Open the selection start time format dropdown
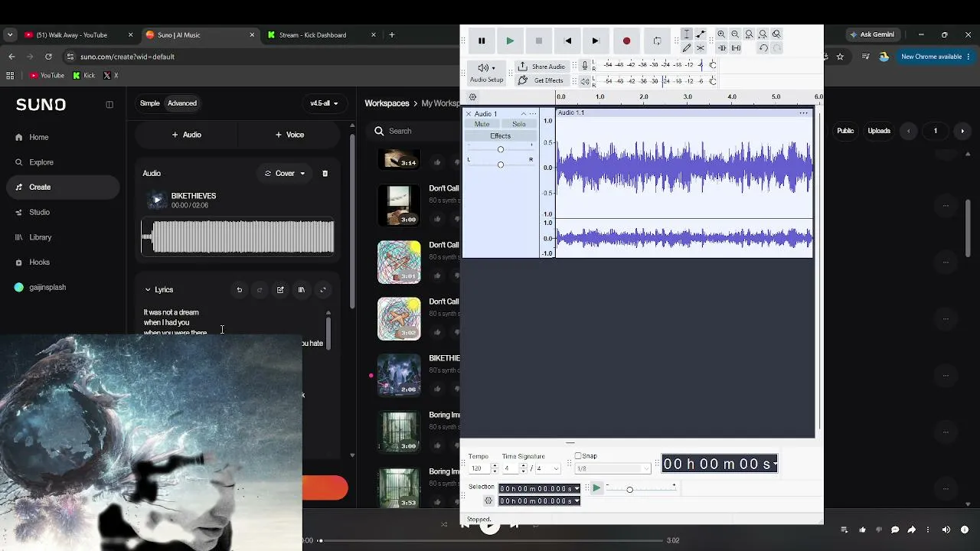Image resolution: width=980 pixels, height=551 pixels. coord(577,489)
